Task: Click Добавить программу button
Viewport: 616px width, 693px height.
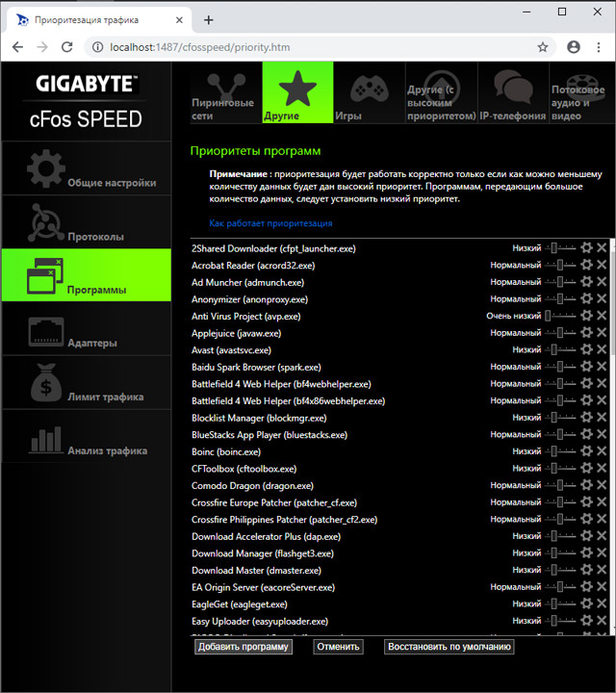Action: pos(244,647)
